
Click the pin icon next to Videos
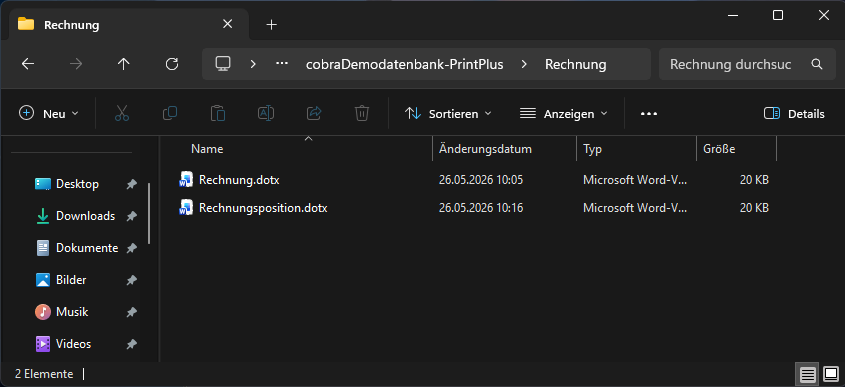131,344
